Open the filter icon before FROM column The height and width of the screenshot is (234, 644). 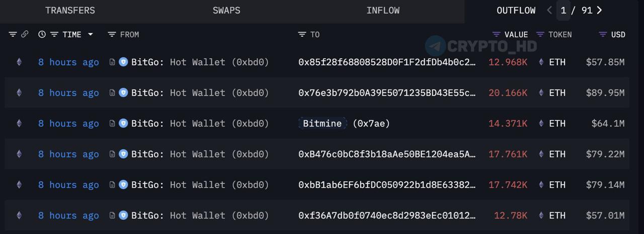[112, 35]
